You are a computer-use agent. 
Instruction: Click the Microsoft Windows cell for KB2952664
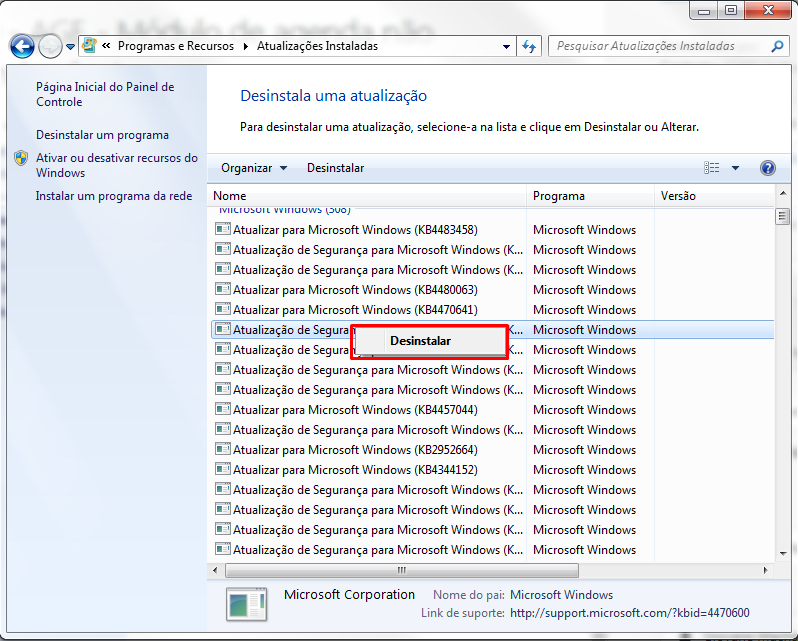584,450
